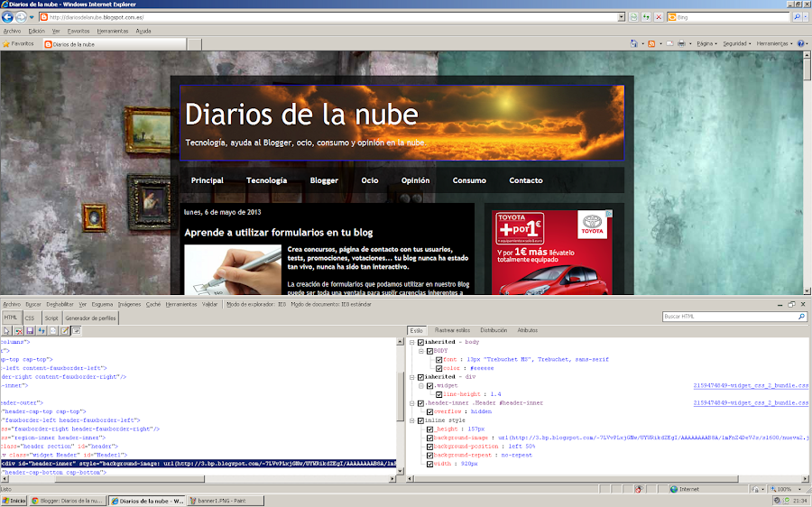
Task: Click the Internet zone globe in status bar
Action: click(x=674, y=489)
